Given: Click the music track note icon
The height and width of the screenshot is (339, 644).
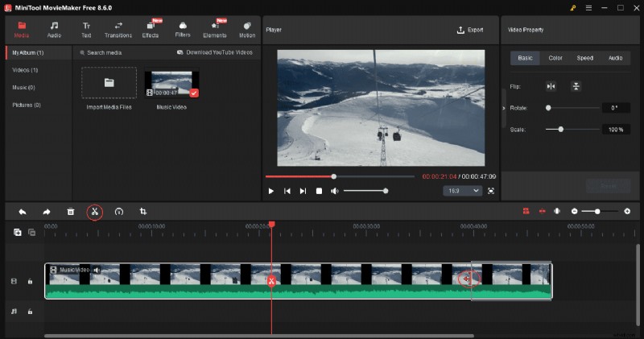Looking at the screenshot, I should [14, 312].
